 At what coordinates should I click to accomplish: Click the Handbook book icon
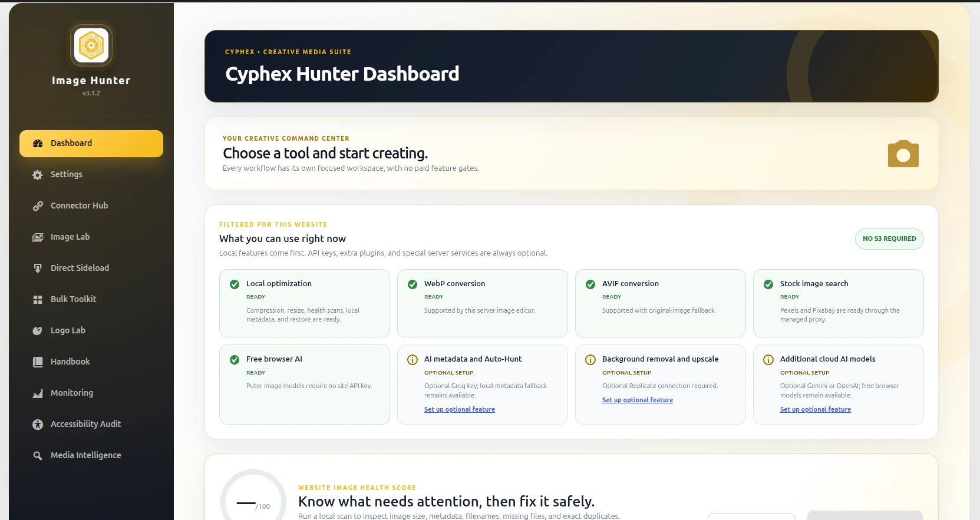point(38,362)
